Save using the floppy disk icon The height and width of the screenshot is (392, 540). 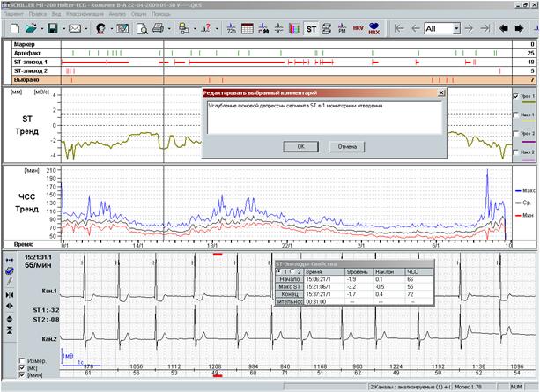point(53,28)
